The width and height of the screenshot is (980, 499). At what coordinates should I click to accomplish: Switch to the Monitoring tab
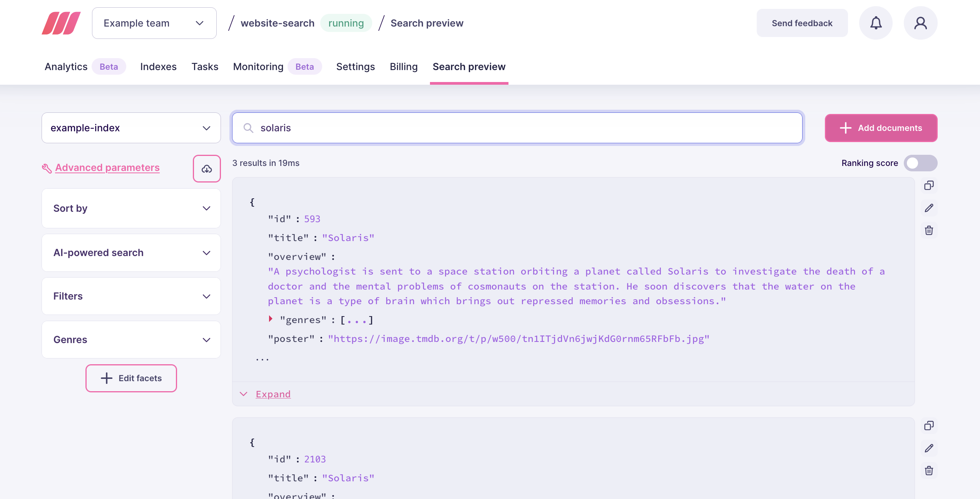pos(258,67)
